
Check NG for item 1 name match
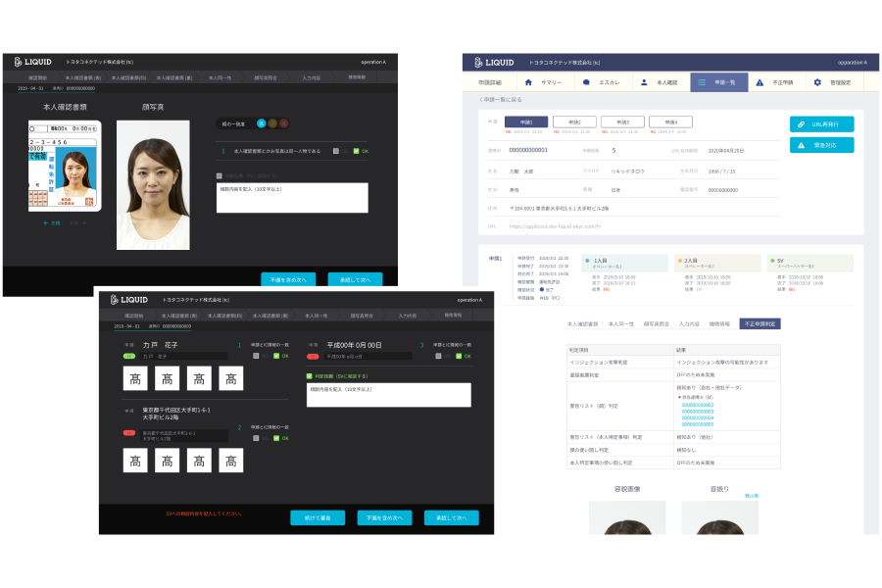(x=256, y=356)
